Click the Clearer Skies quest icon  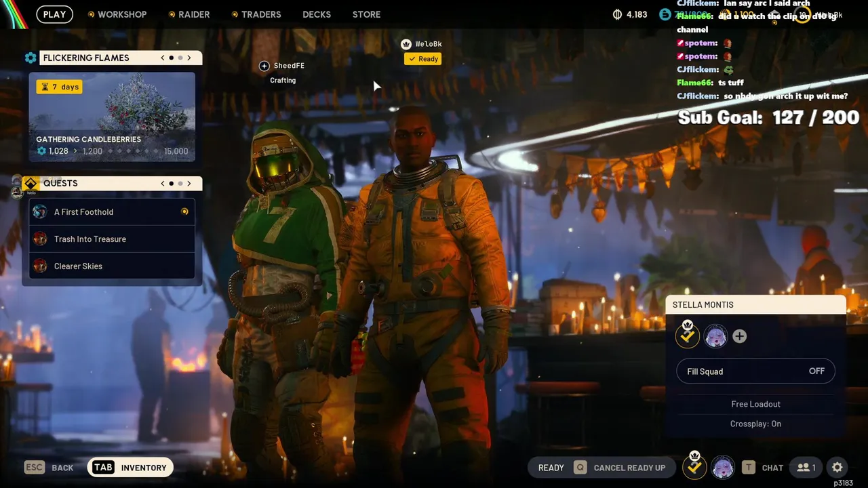pos(40,266)
